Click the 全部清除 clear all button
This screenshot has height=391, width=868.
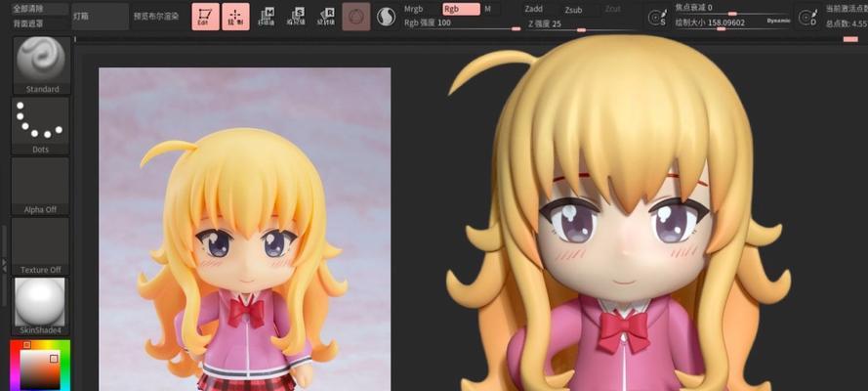(x=40, y=9)
